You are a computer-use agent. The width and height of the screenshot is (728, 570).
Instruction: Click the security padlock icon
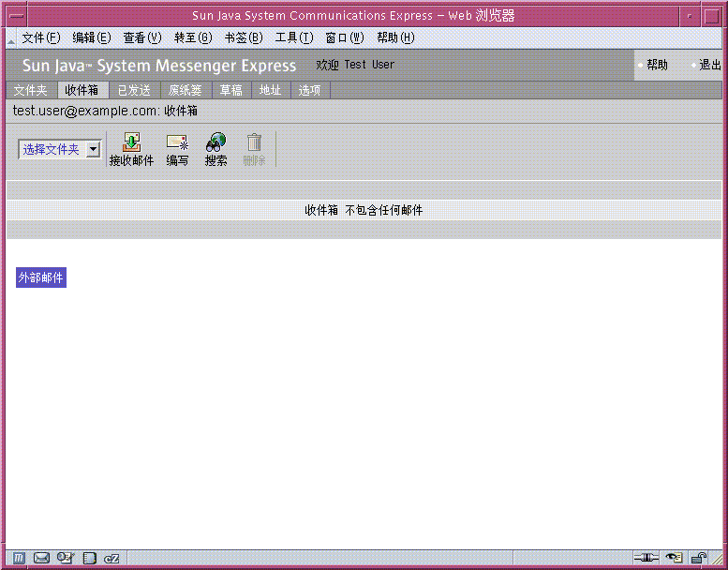[x=698, y=558]
